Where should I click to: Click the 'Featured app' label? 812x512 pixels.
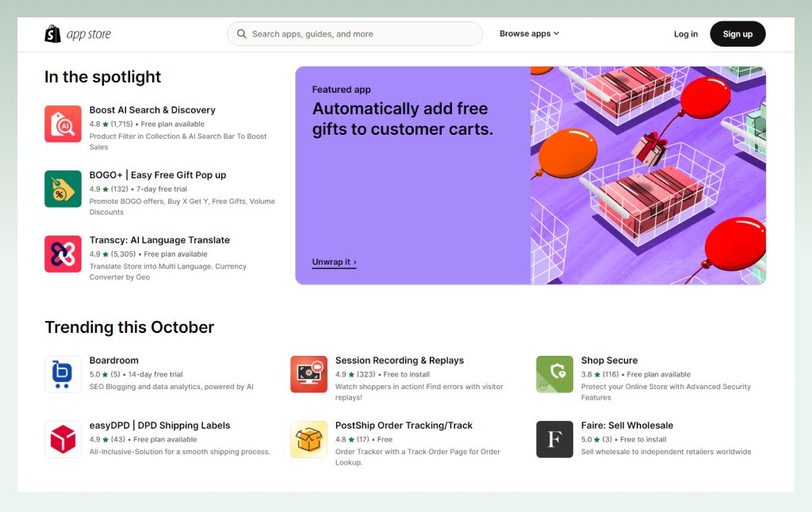tap(341, 90)
